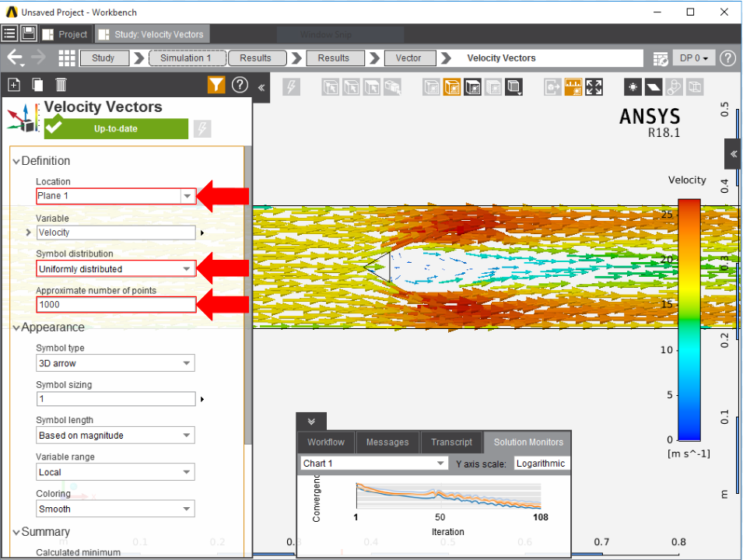Click the lightning update icon beside Up-to-date
The height and width of the screenshot is (560, 743).
pyautogui.click(x=202, y=128)
